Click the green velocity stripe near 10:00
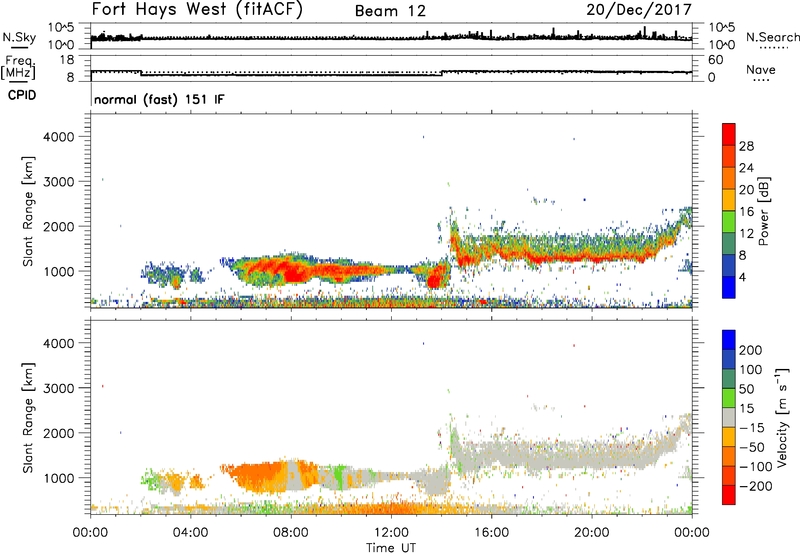The width and height of the screenshot is (800, 554). pyautogui.click(x=338, y=476)
